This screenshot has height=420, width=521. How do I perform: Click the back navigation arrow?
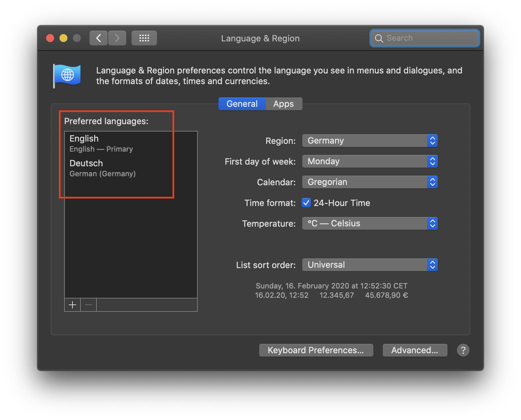click(99, 38)
